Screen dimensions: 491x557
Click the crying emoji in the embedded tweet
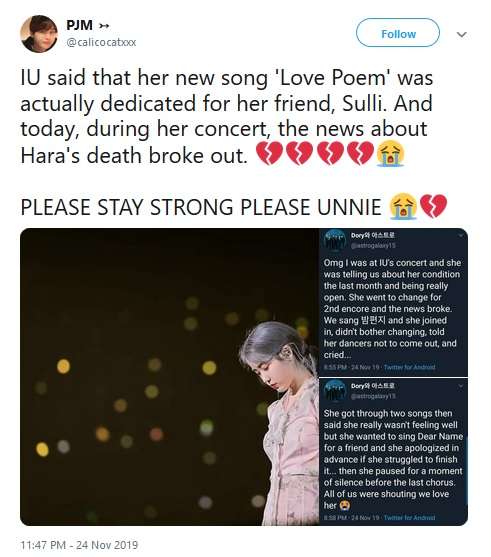coord(344,505)
